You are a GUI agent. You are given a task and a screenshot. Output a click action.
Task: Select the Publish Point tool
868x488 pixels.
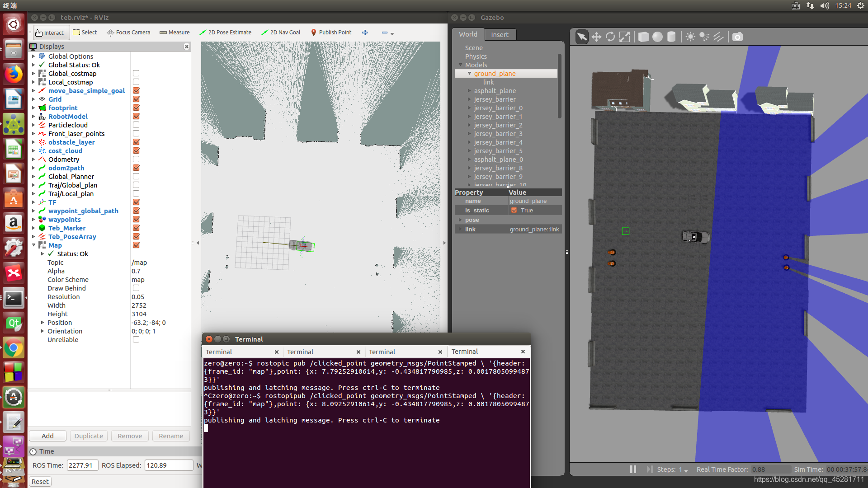point(331,33)
